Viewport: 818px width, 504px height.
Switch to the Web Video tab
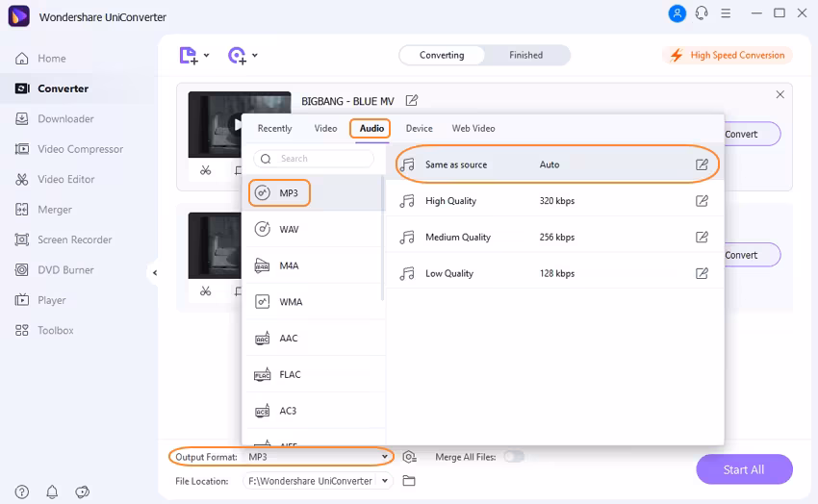coord(473,129)
